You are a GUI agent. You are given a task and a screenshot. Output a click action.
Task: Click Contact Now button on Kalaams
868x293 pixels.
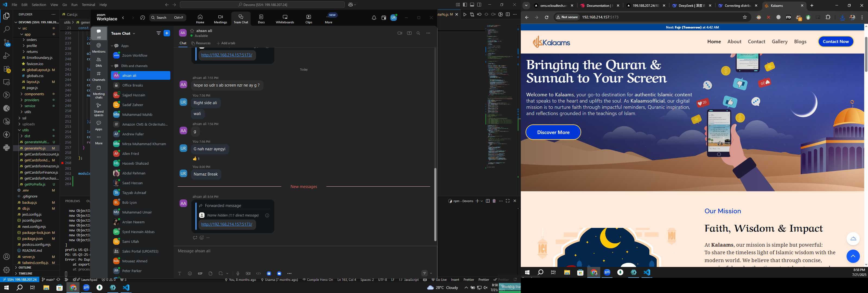(x=836, y=42)
